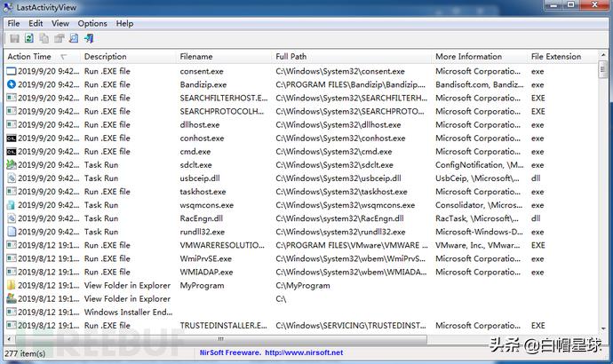
Task: Click the rundll32.exe row icon
Action: tap(12, 232)
